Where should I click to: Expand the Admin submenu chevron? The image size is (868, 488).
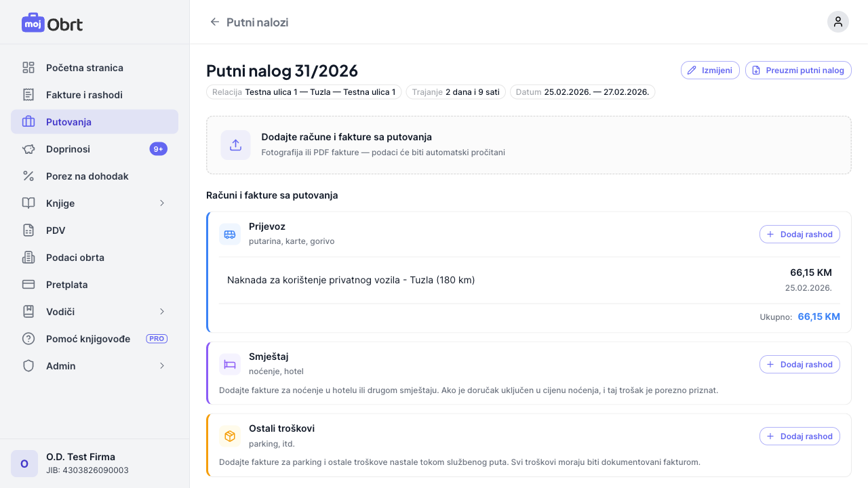pos(162,366)
